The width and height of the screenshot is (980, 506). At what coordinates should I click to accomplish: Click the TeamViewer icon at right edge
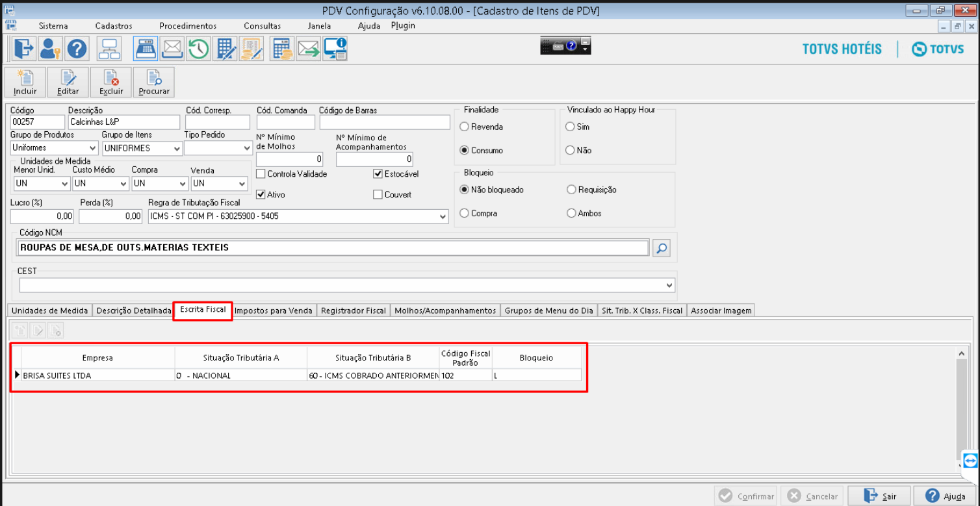click(971, 460)
